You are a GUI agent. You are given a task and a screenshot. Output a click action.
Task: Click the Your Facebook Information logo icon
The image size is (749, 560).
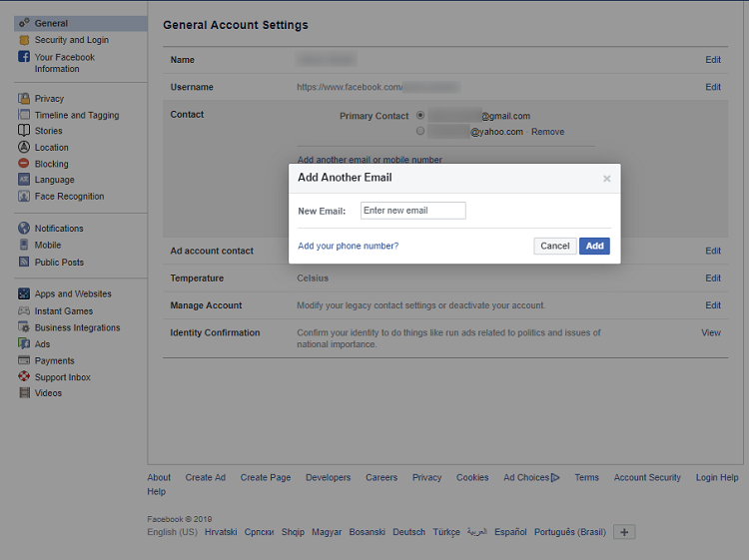point(24,56)
